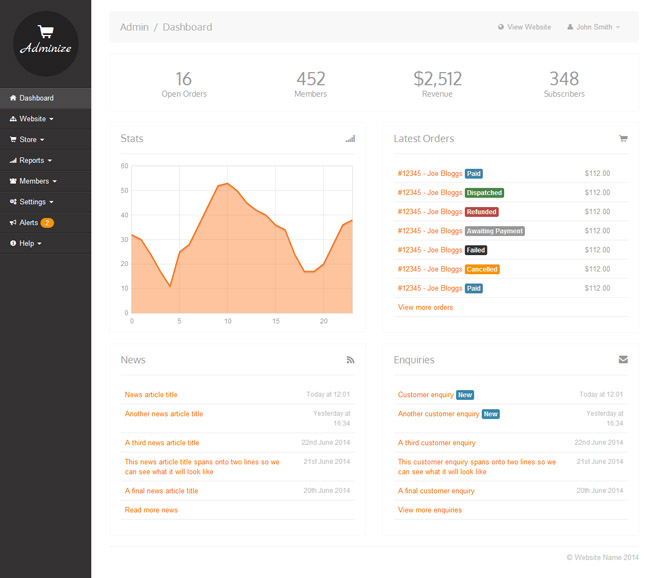
Task: Click the envelope icon in Enquiries panel
Action: point(623,359)
